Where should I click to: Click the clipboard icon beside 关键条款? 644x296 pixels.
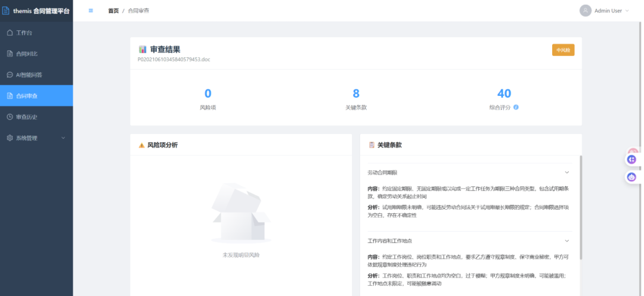(x=371, y=145)
